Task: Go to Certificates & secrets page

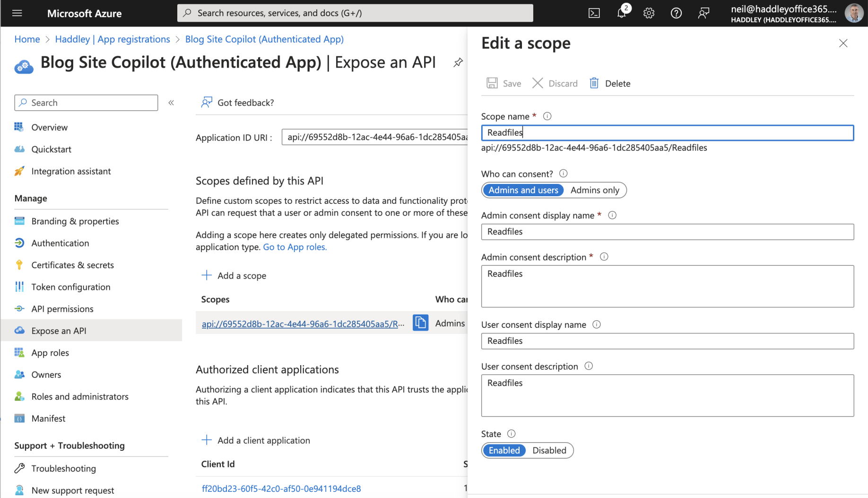Action: click(72, 265)
